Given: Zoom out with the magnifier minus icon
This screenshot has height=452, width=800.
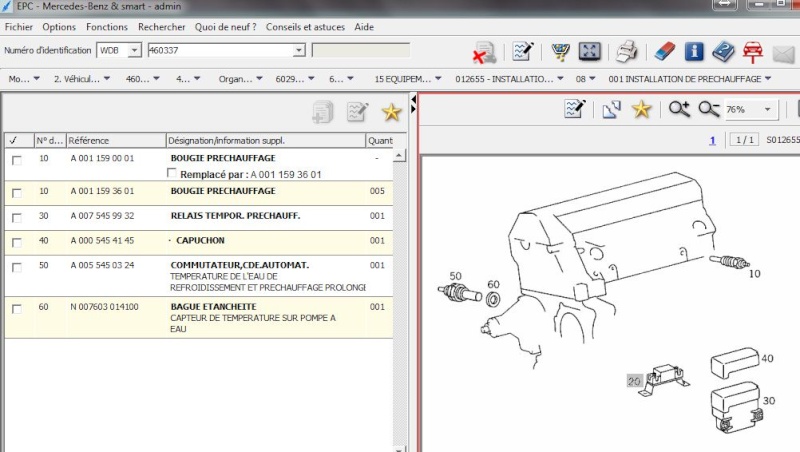Looking at the screenshot, I should [x=709, y=109].
